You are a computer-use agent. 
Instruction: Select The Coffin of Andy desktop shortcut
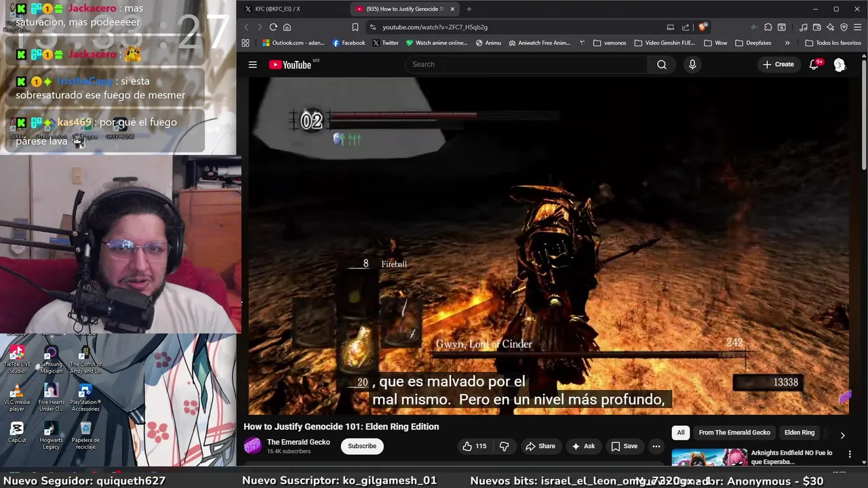click(x=85, y=359)
